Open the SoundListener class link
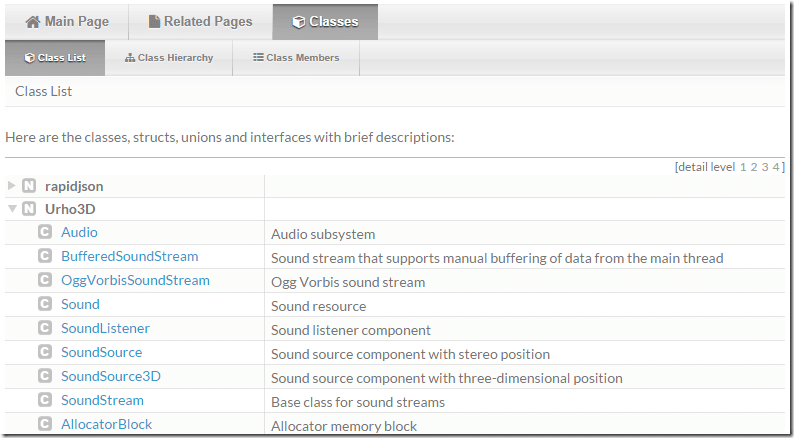This screenshot has height=438, width=794. pos(105,328)
